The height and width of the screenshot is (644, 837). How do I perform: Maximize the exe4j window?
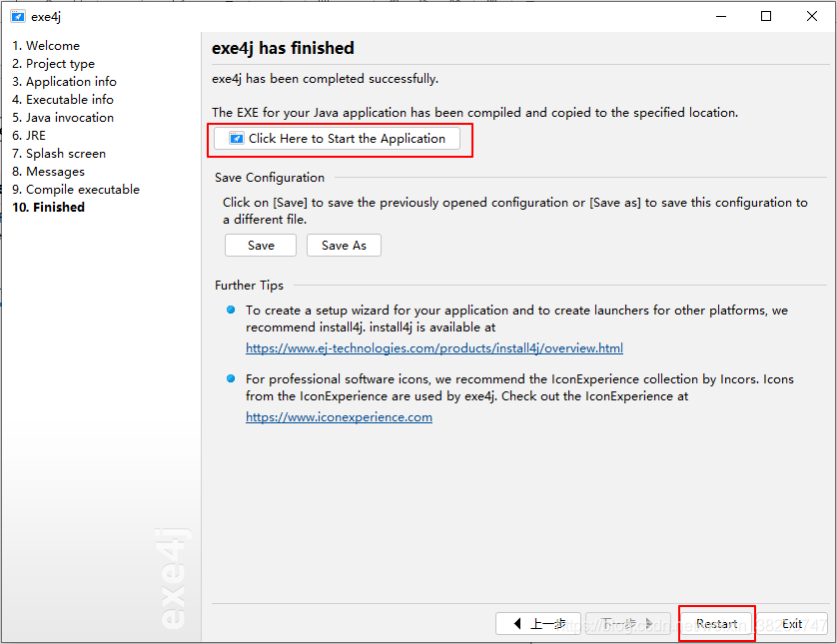click(x=766, y=17)
